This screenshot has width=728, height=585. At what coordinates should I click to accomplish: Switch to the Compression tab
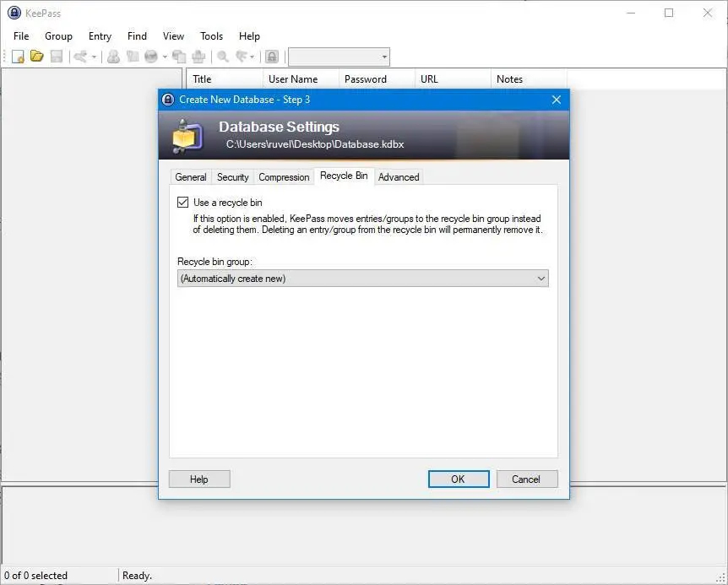click(284, 177)
